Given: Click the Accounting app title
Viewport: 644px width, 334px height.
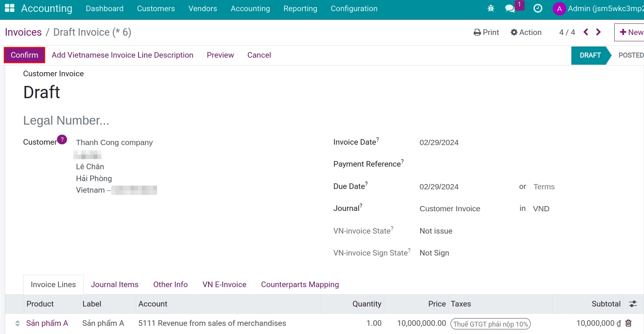Looking at the screenshot, I should 47,8.
